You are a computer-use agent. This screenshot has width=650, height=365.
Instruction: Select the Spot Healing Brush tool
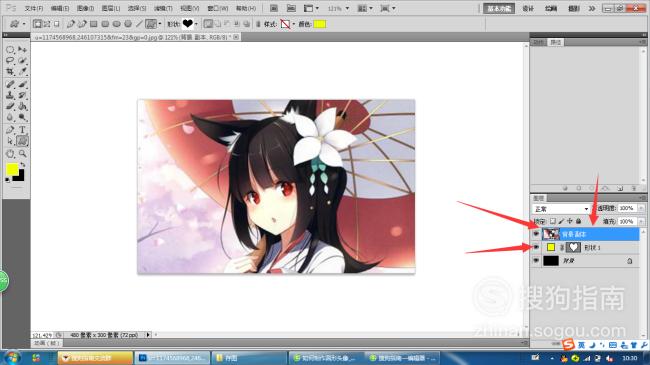coord(10,85)
